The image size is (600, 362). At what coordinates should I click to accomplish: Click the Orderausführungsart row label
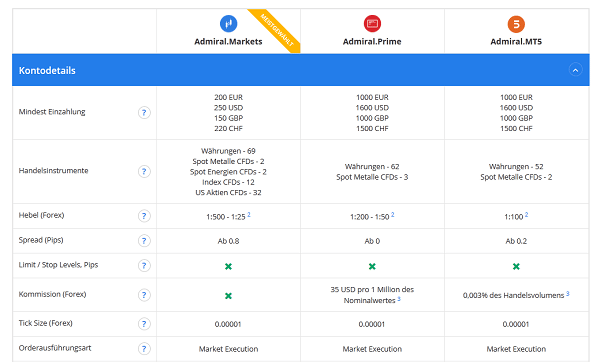point(55,348)
